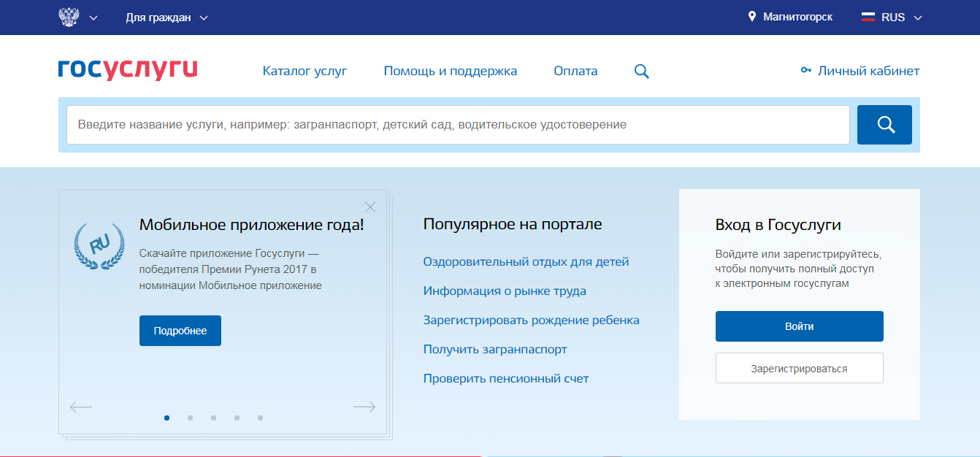Select the fifth carousel dot
Image resolution: width=980 pixels, height=457 pixels.
pyautogui.click(x=260, y=418)
